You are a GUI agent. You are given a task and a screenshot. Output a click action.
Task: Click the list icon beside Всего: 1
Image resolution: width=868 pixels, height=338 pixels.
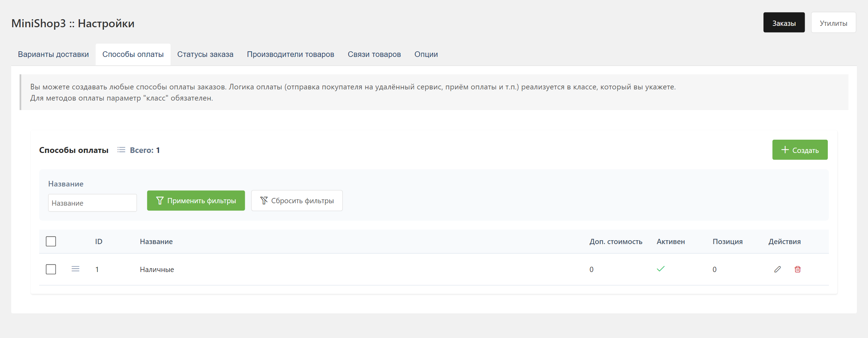click(x=121, y=150)
